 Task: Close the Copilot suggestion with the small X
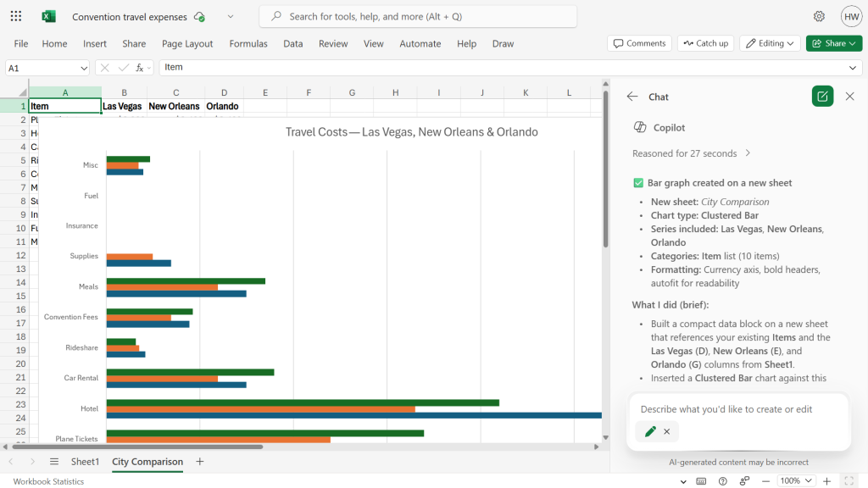click(x=668, y=431)
